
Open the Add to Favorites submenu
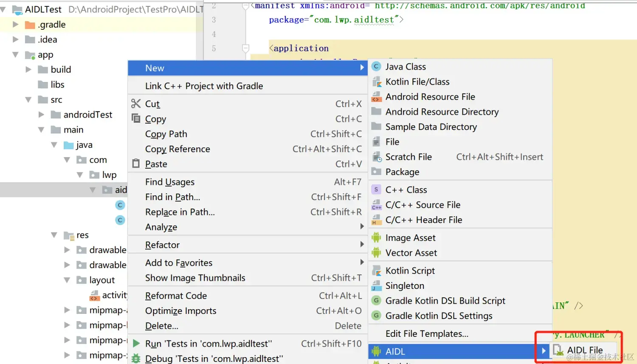point(247,262)
